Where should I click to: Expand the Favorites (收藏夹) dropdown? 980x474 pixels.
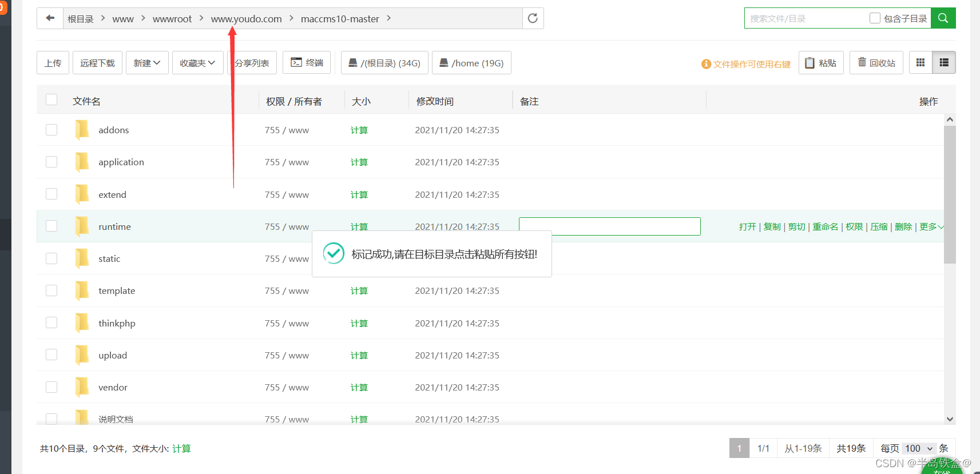pyautogui.click(x=197, y=63)
